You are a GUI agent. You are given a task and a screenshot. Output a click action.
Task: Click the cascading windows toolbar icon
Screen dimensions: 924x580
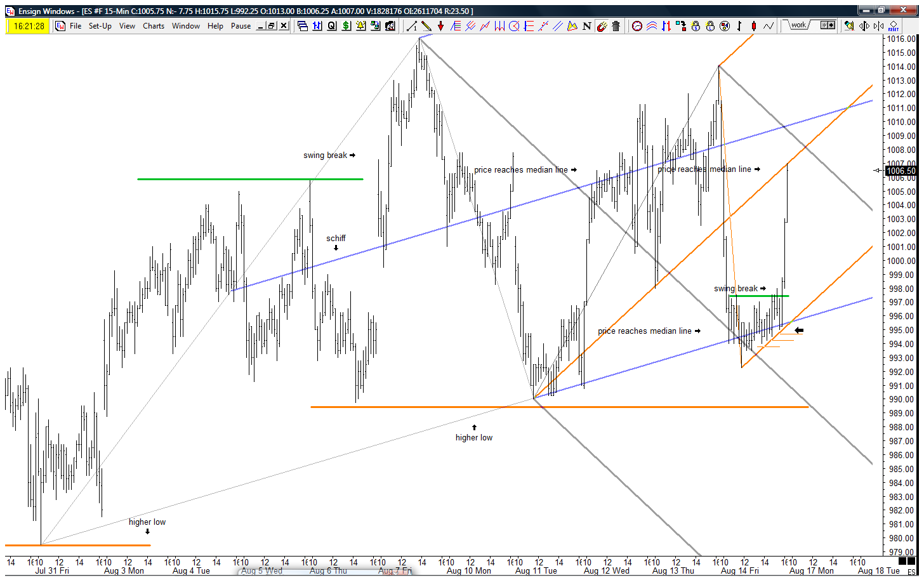click(x=303, y=26)
